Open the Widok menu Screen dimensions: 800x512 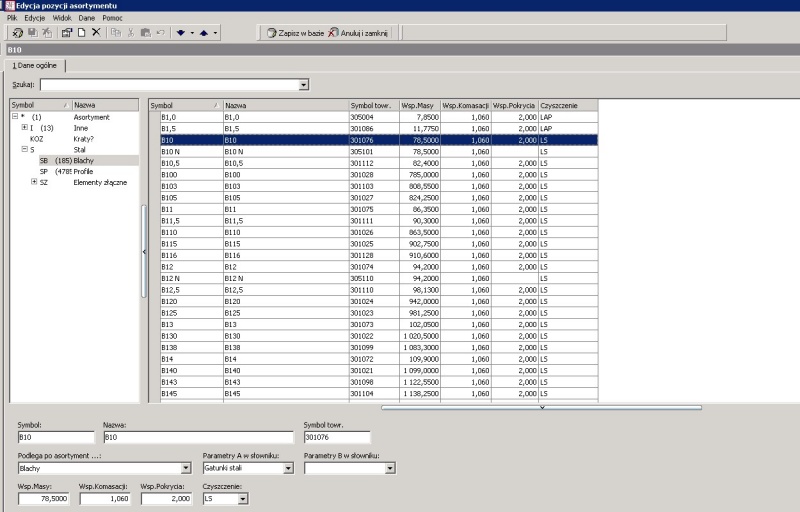tap(62, 18)
